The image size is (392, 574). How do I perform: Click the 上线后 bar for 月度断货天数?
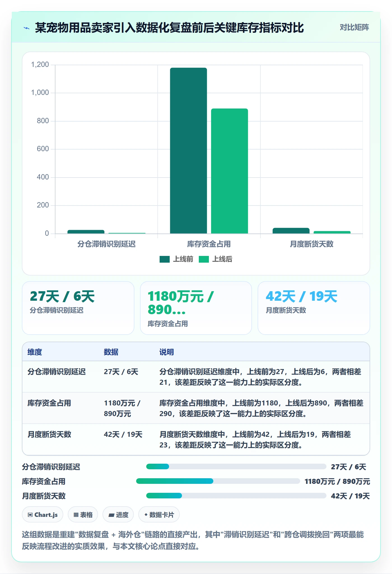332,232
